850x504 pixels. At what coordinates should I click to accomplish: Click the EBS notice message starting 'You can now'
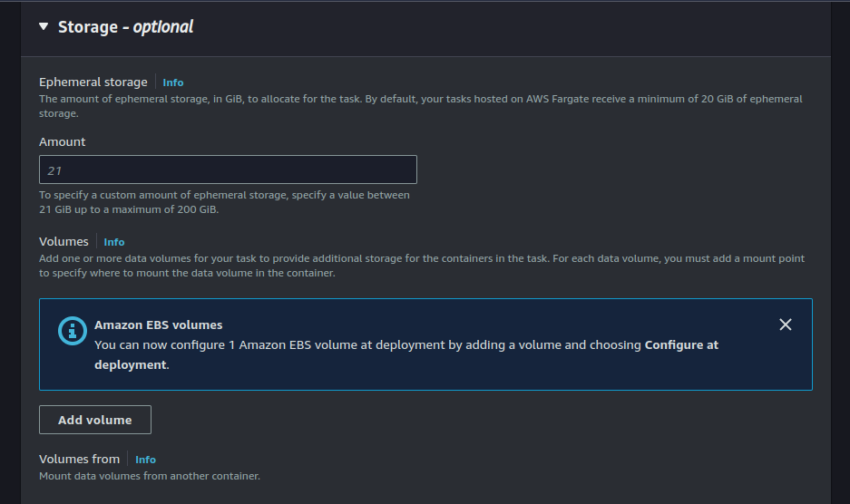pyautogui.click(x=363, y=345)
